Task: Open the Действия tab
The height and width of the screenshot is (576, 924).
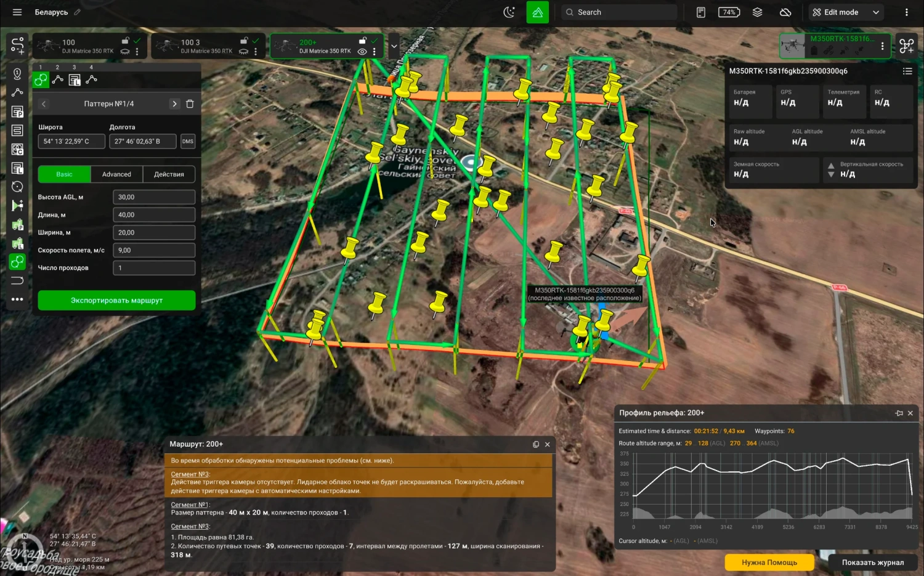Action: [169, 174]
